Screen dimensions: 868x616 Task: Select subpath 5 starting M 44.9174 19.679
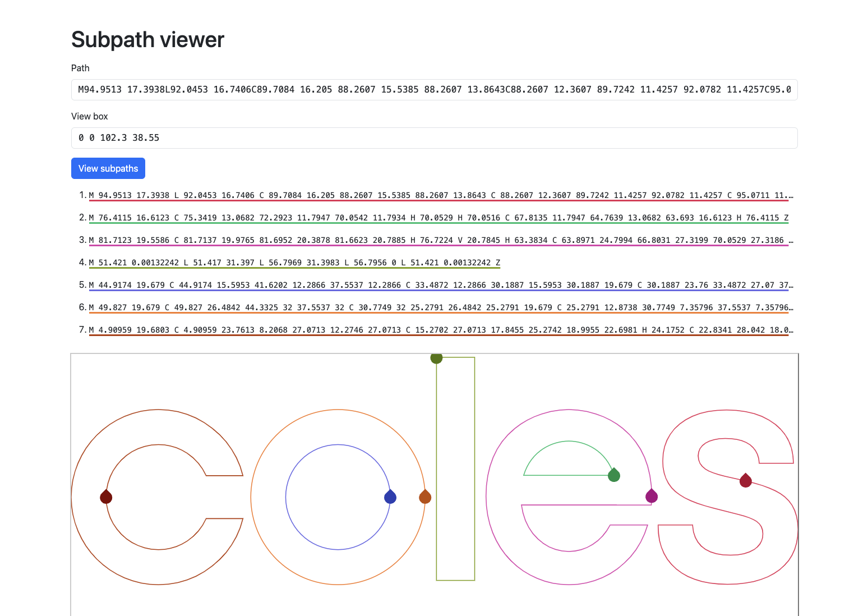pos(441,285)
